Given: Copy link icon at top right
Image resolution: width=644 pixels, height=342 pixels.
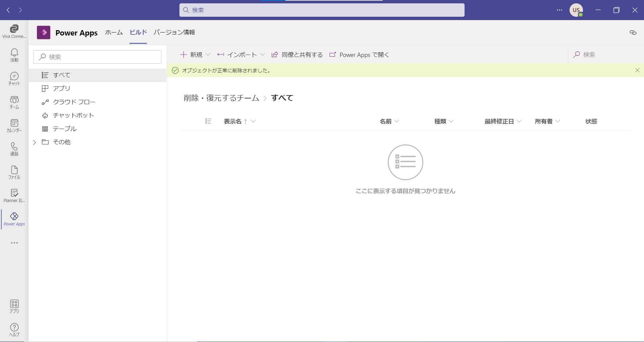Looking at the screenshot, I should [x=633, y=32].
